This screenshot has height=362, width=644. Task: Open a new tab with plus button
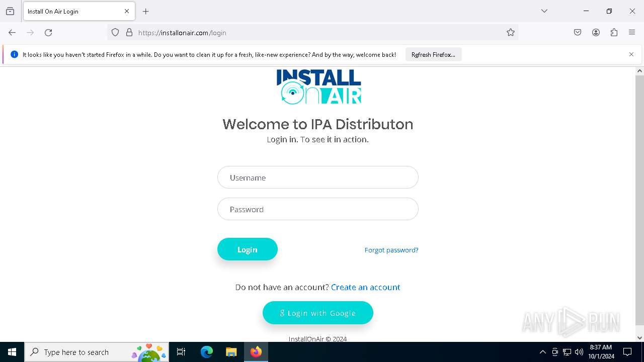click(x=146, y=11)
